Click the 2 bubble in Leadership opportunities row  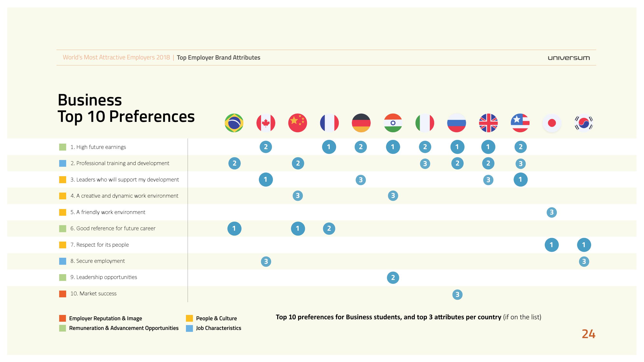[x=393, y=278]
